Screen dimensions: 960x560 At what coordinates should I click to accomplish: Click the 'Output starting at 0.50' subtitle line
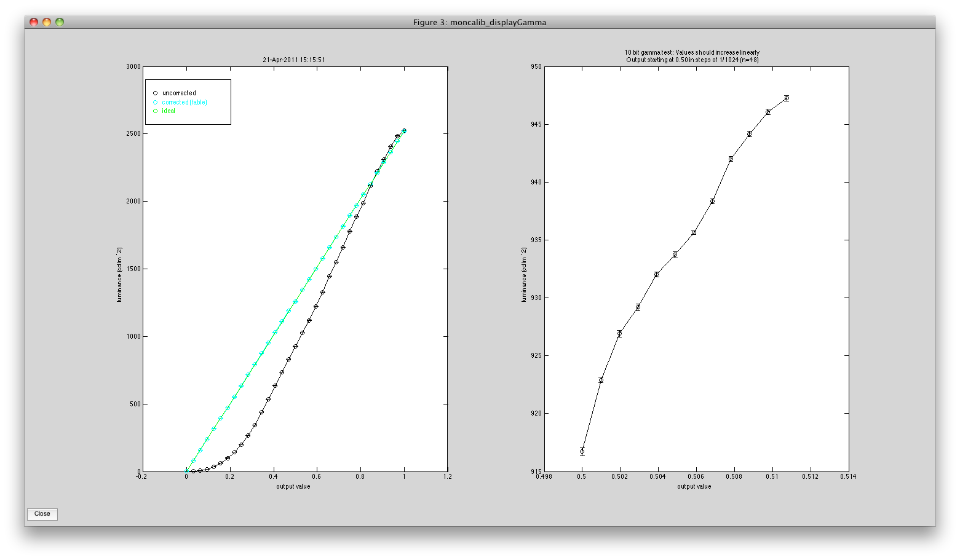(x=692, y=60)
